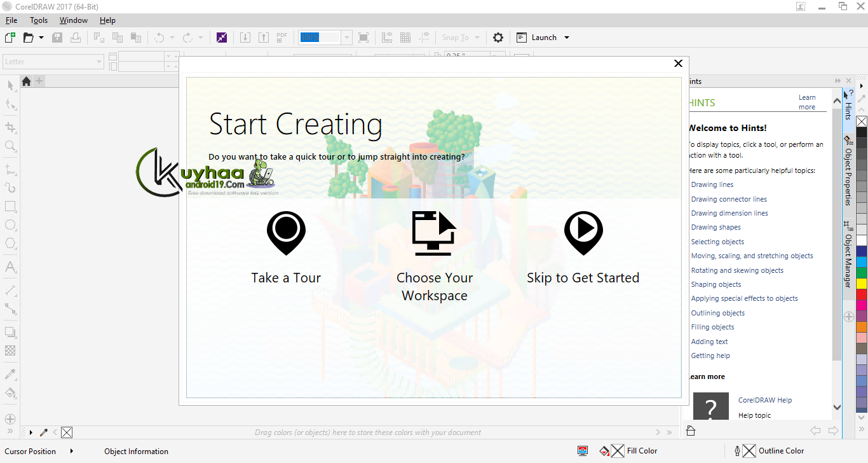Toggle the Show Grid button

tap(405, 38)
